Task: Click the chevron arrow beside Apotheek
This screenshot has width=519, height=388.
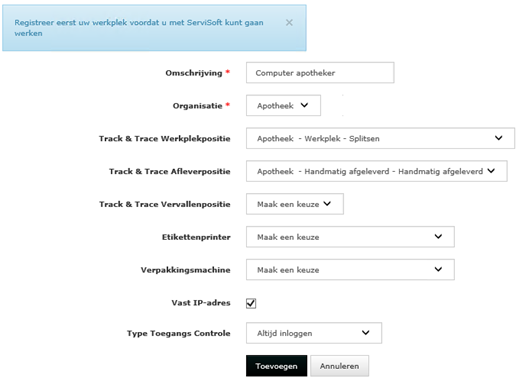Action: click(x=304, y=105)
